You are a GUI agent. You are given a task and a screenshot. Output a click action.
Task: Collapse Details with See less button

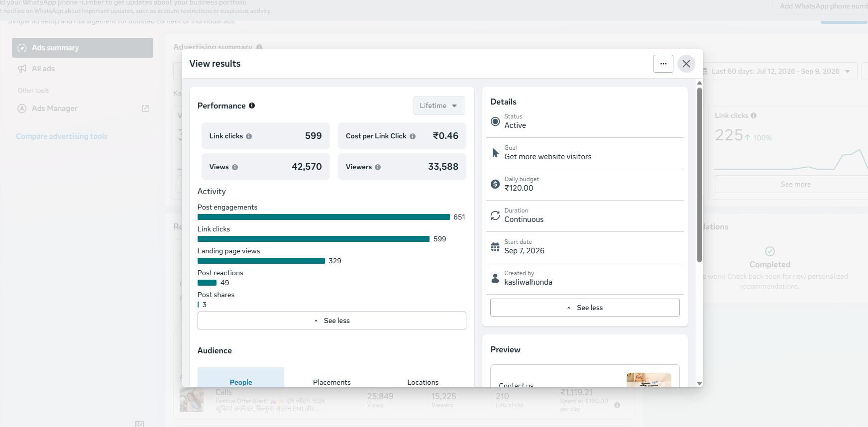point(585,308)
